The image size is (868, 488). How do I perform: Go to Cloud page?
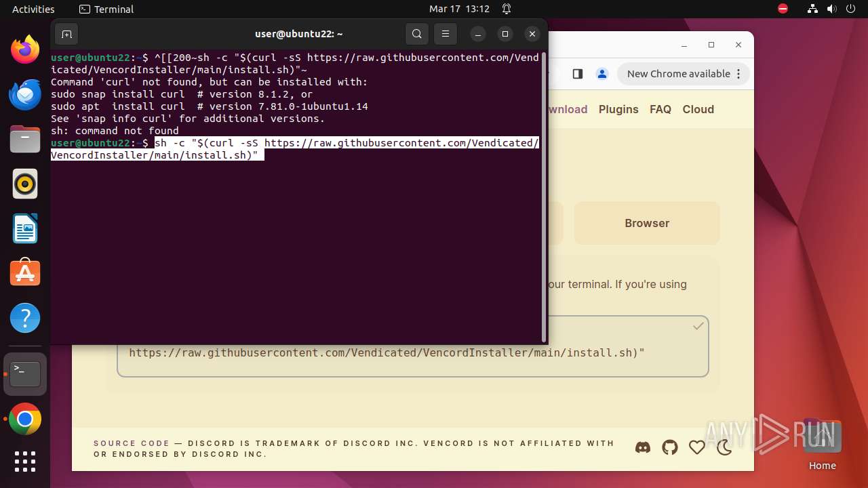click(698, 109)
